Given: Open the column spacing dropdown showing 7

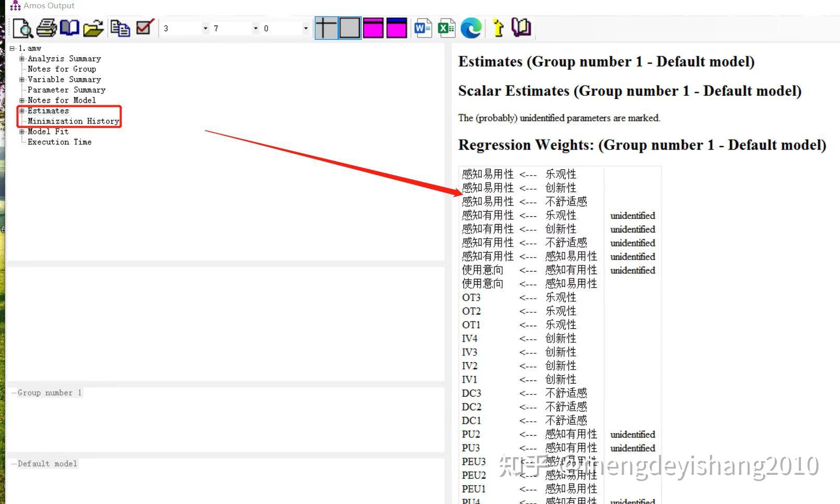Looking at the screenshot, I should [255, 28].
